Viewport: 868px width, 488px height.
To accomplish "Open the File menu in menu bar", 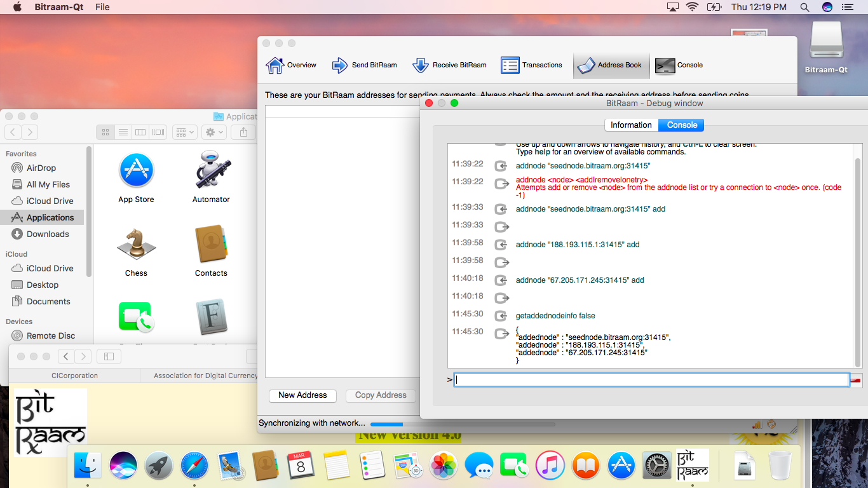I will point(102,7).
